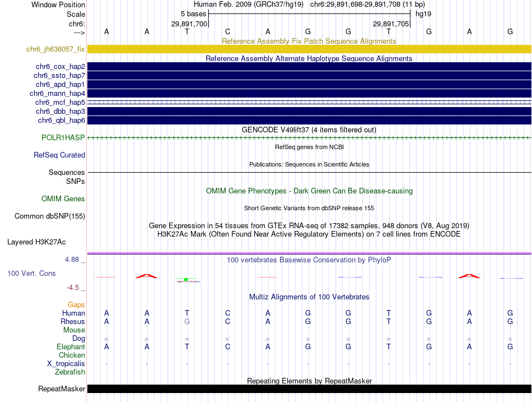Click the chr6_cox_hap2 dark blue alignment bar
532x402 pixels.
309,66
